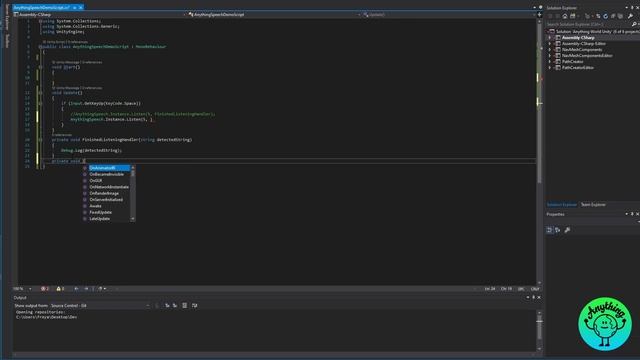Click the Alphabetical sort icon in Properties panel
Image resolution: width=640 pixels, height=360 pixels.
coord(558,230)
